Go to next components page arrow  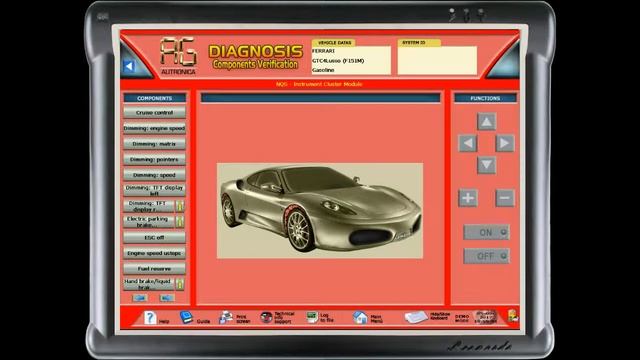click(167, 298)
